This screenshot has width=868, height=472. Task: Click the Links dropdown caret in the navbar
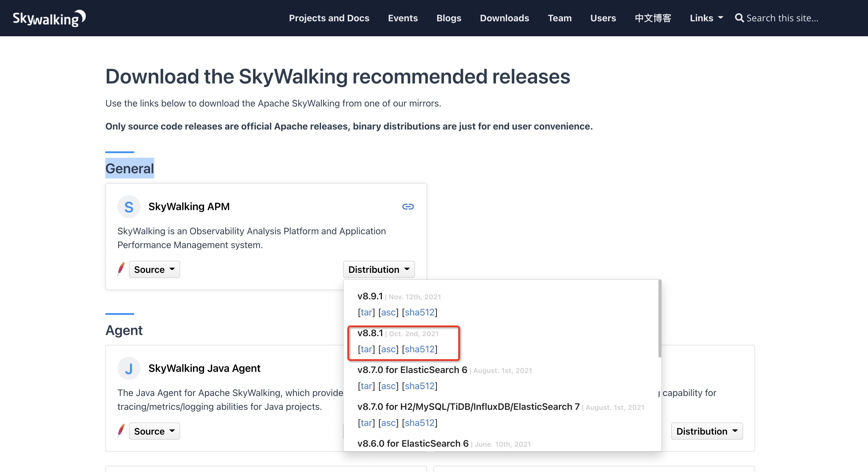pos(720,18)
